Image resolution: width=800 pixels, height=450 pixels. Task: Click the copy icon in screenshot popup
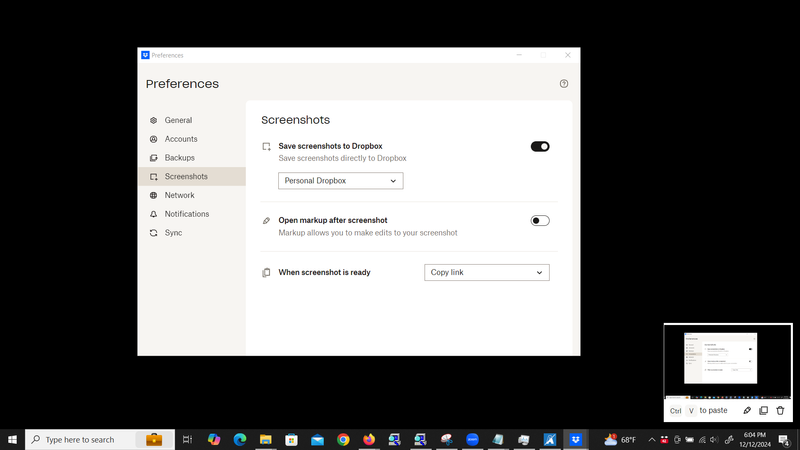(x=763, y=410)
